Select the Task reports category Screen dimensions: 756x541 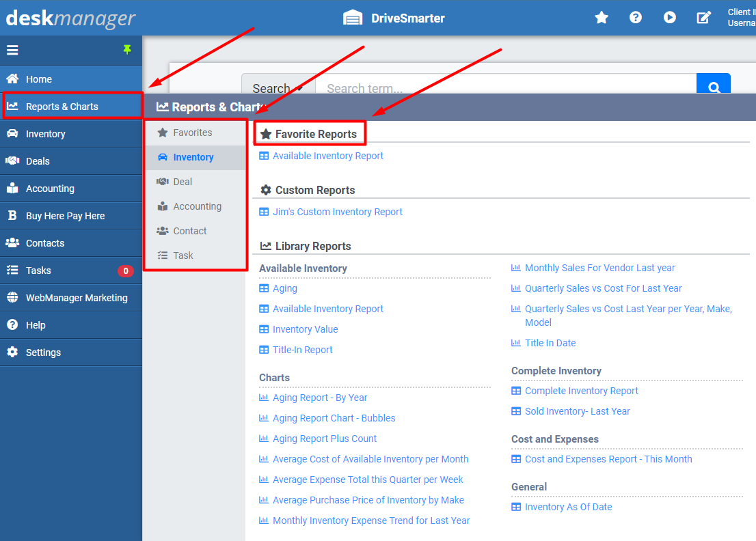click(x=195, y=255)
